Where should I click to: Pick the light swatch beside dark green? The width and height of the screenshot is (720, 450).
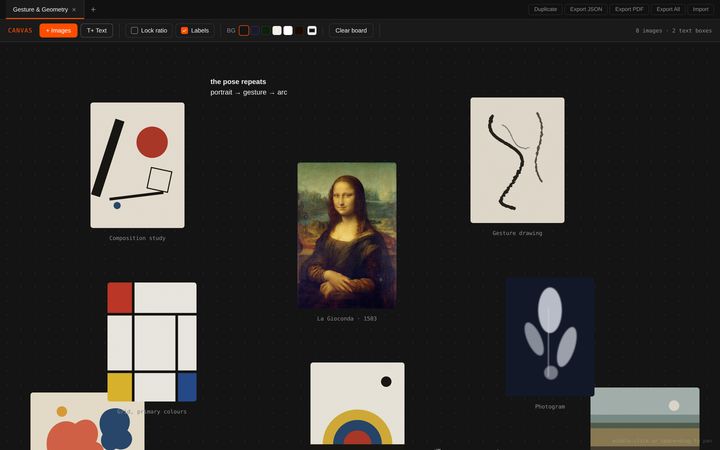click(277, 31)
